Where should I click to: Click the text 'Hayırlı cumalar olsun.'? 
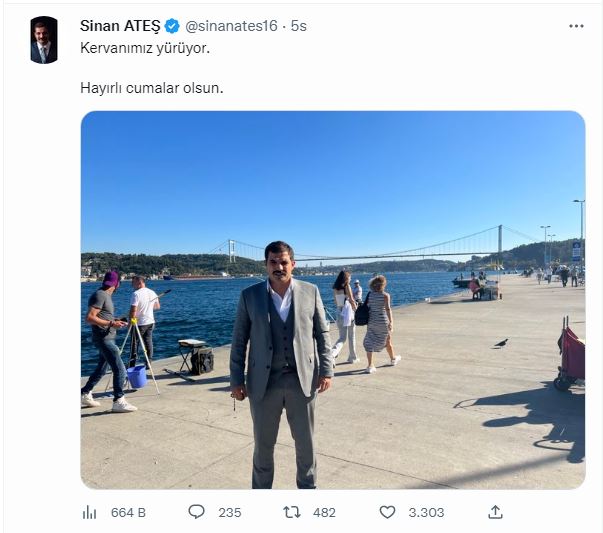pyautogui.click(x=151, y=87)
